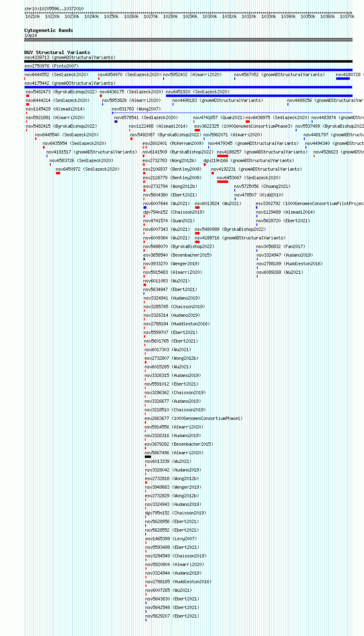Click the nsv1122488 (Alsmadi2014) label

pyautogui.click(x=158, y=126)
